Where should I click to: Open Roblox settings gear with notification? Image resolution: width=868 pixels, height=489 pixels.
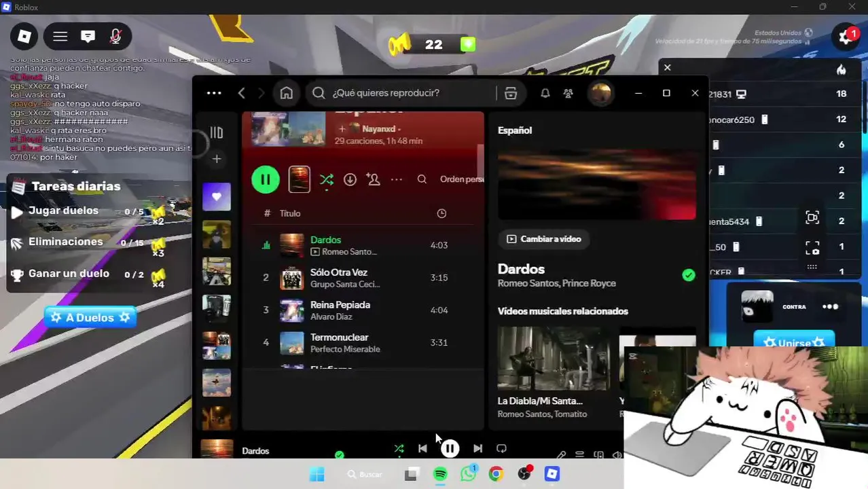pos(846,37)
